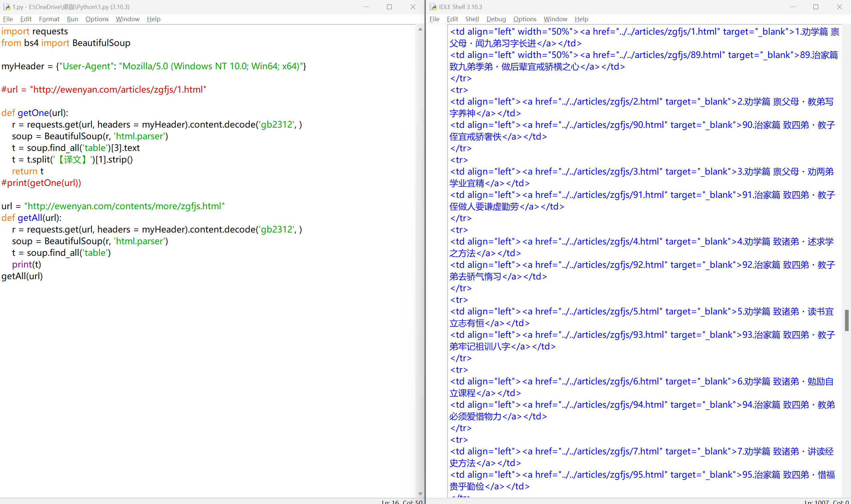Open the editor's Format menu

click(49, 19)
